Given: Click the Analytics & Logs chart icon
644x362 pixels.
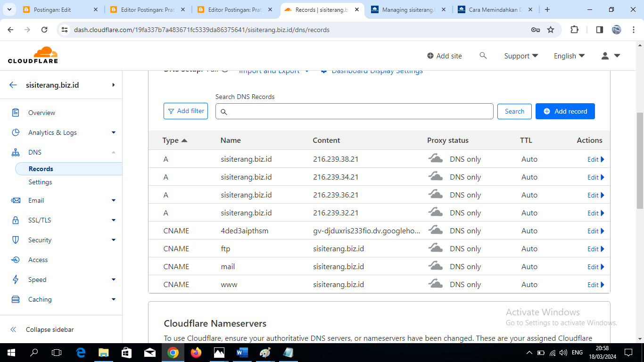Looking at the screenshot, I should pos(16,132).
